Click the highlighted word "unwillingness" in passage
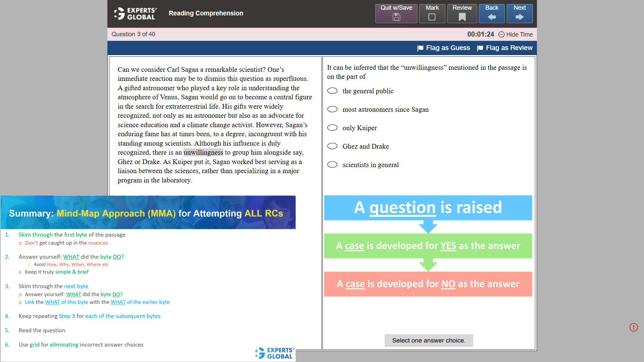Image resolution: width=644 pixels, height=362 pixels. pyautogui.click(x=203, y=153)
